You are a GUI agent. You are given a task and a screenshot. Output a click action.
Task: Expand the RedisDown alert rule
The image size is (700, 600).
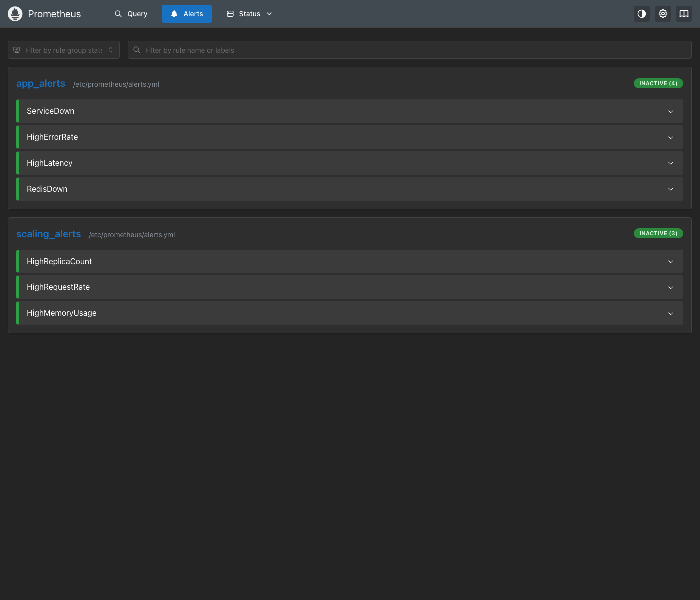coord(350,189)
